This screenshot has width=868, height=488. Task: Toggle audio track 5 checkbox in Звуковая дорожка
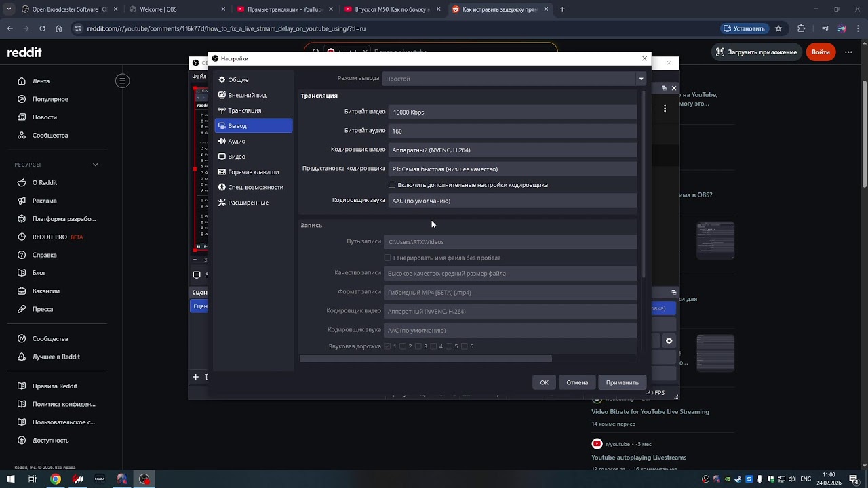tap(449, 346)
